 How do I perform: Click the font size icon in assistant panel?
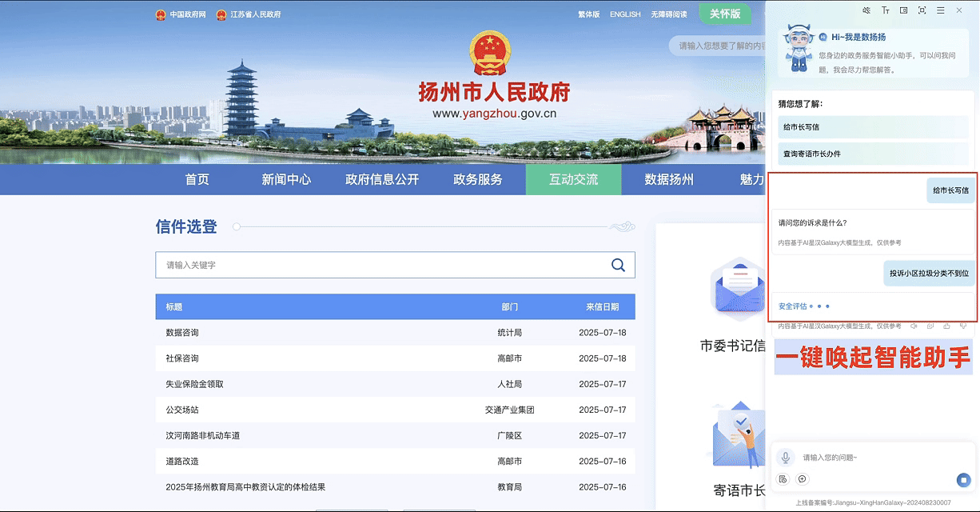[886, 10]
